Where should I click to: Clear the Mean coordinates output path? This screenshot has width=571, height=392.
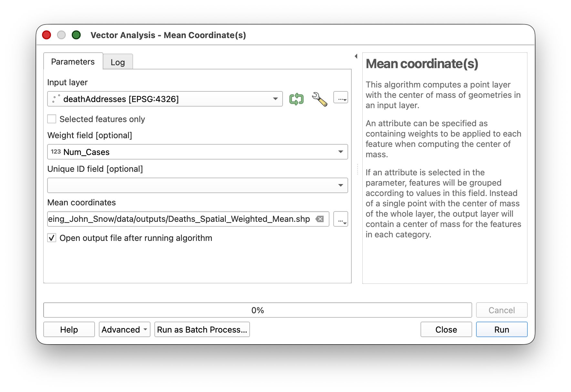click(x=320, y=219)
